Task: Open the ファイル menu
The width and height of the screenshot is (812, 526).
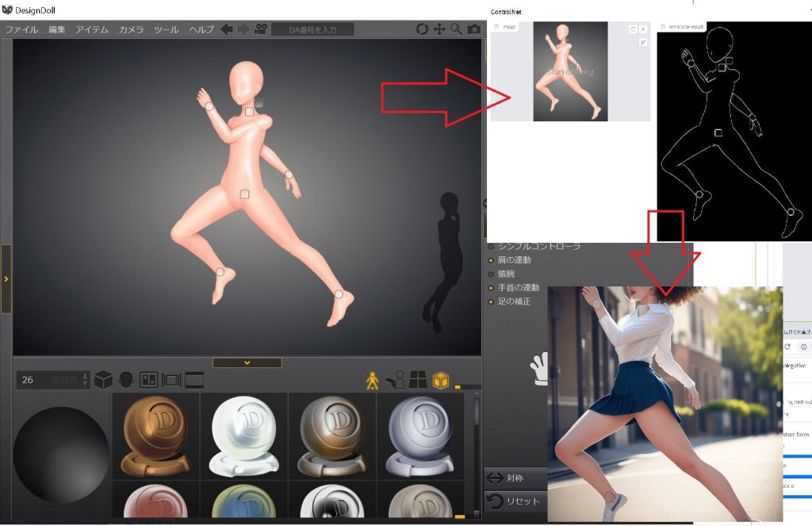Action: coord(21,29)
